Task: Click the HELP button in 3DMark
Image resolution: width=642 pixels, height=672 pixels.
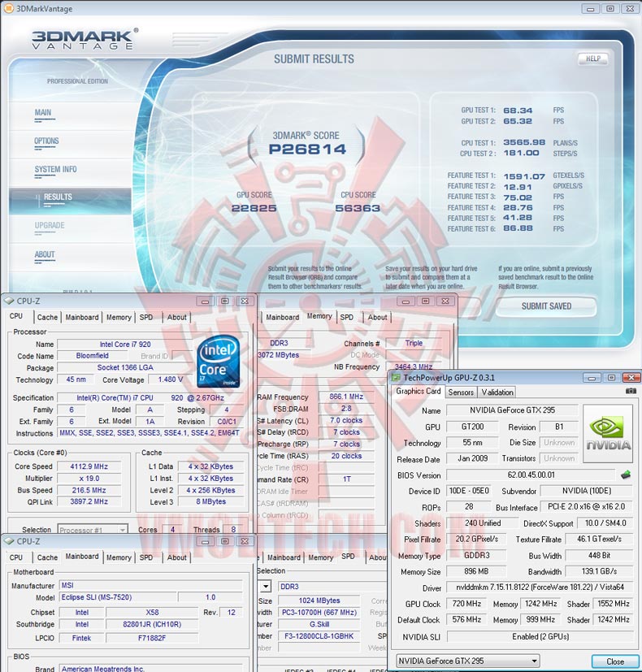Action: point(593,59)
